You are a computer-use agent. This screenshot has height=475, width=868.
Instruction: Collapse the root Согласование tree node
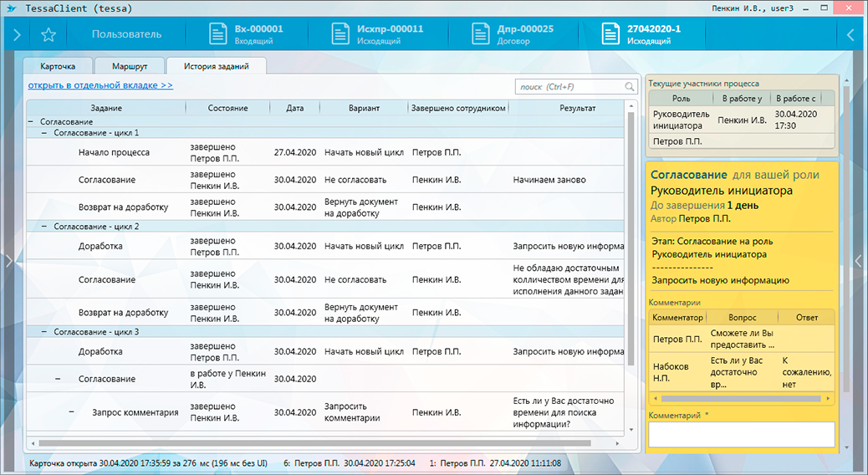31,121
